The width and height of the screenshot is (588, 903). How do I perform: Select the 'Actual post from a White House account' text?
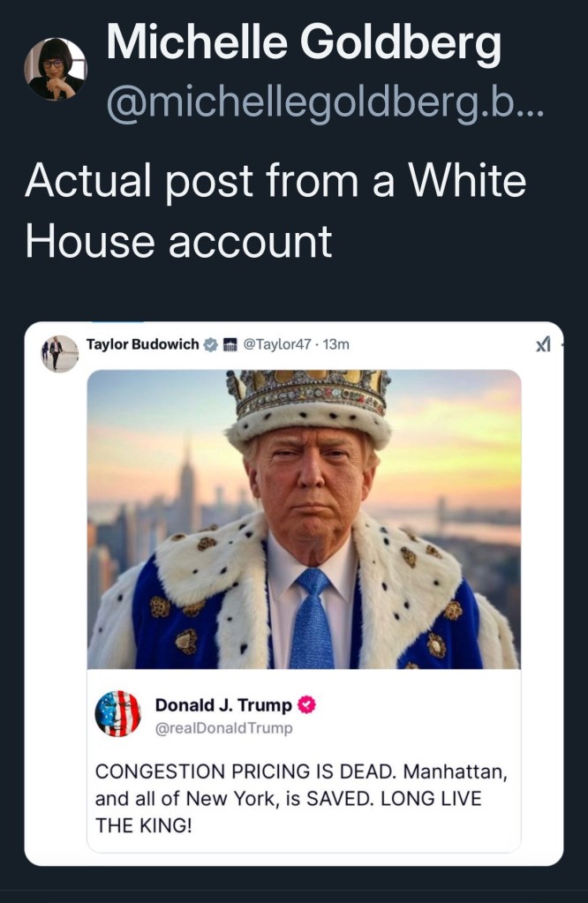pyautogui.click(x=275, y=211)
